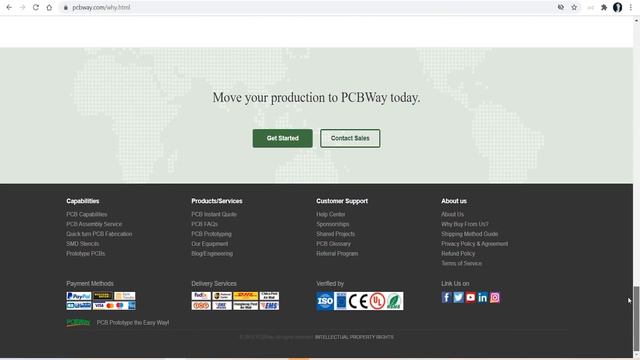Bookmark this page with the star icon
Viewport: 640px width, 360px height.
coord(574,7)
